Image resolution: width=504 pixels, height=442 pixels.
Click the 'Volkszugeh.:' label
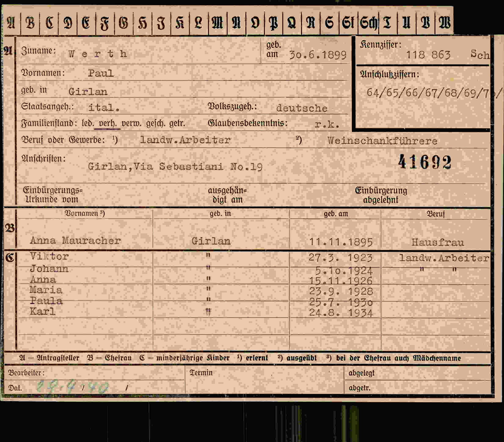pyautogui.click(x=232, y=107)
